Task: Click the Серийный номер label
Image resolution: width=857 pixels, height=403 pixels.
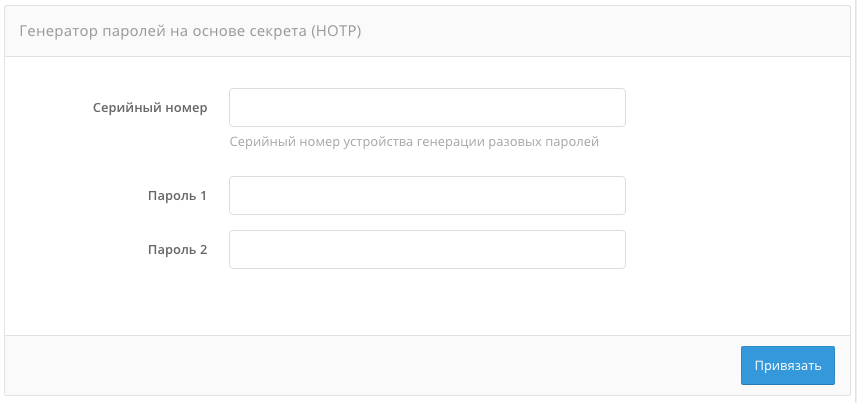Action: [150, 108]
